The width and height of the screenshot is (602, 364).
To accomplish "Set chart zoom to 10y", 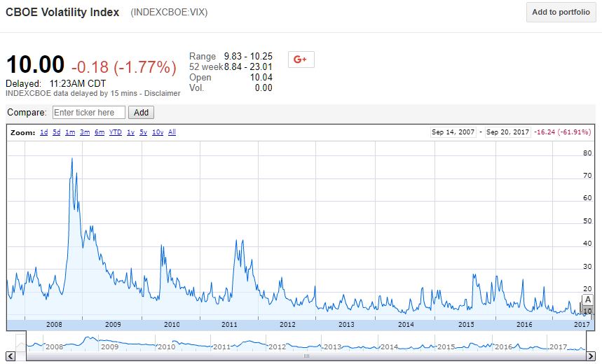I will pyautogui.click(x=158, y=132).
